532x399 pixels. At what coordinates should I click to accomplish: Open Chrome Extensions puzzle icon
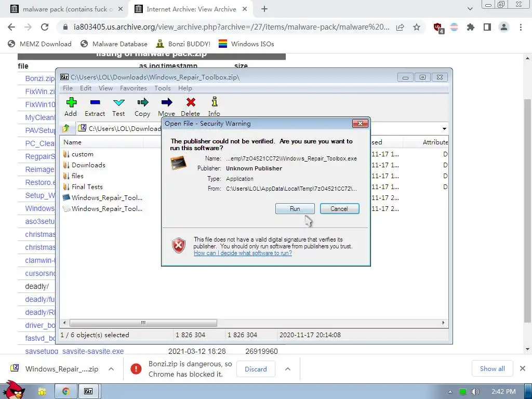[470, 27]
